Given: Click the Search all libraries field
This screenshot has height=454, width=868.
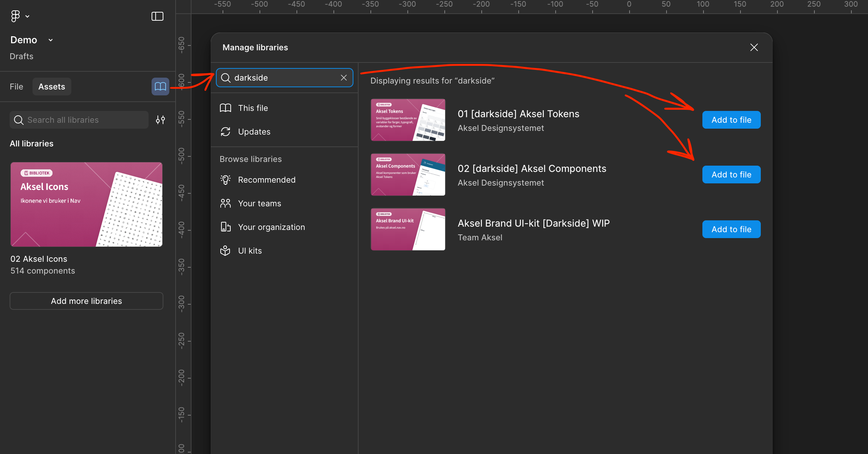Looking at the screenshot, I should point(79,120).
